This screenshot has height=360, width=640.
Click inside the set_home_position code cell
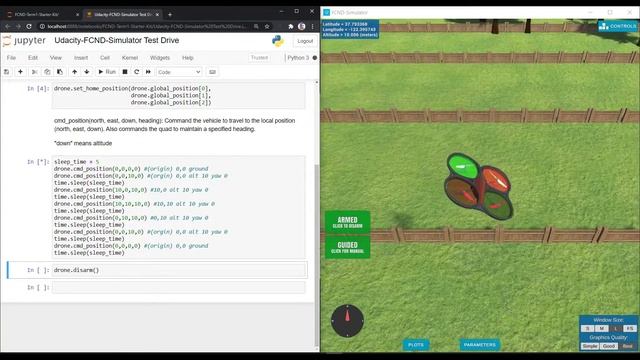(x=178, y=96)
